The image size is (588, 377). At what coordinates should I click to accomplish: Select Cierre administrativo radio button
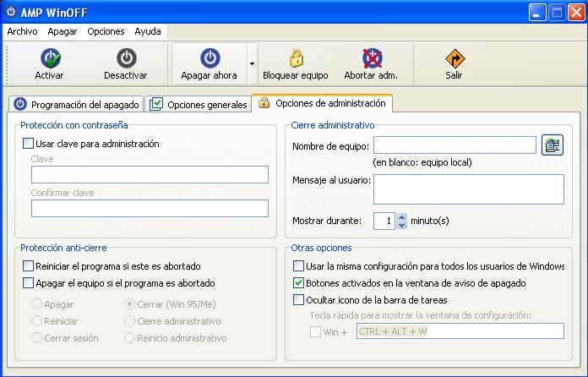click(129, 321)
